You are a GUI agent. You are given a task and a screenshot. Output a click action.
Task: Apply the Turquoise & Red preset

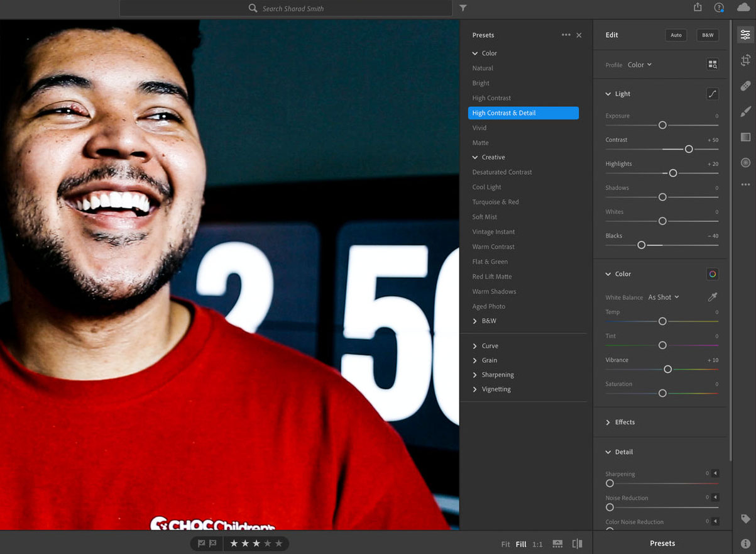pyautogui.click(x=495, y=202)
